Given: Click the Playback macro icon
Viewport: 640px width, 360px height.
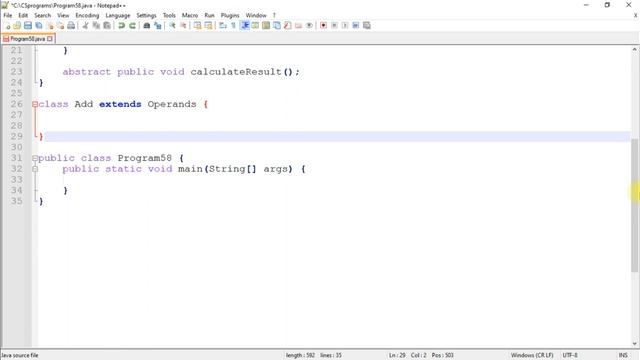Looking at the screenshot, I should (345, 26).
